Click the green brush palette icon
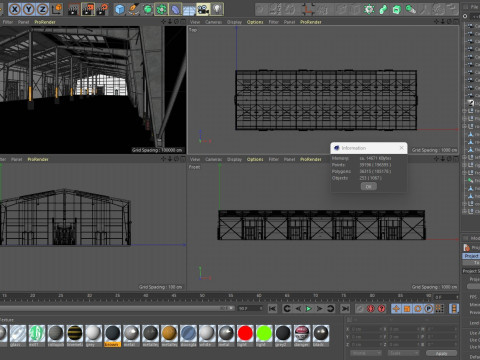 pyautogui.click(x=411, y=9)
